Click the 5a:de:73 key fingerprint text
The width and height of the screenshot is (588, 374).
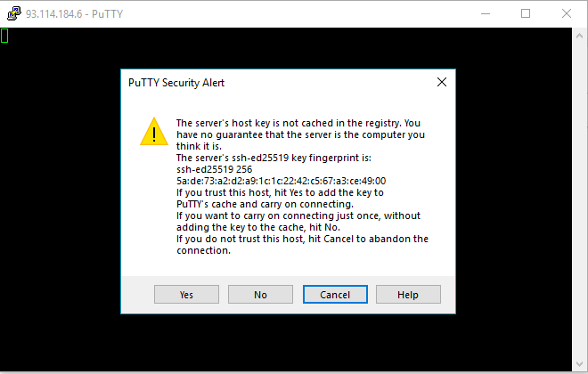coord(281,181)
